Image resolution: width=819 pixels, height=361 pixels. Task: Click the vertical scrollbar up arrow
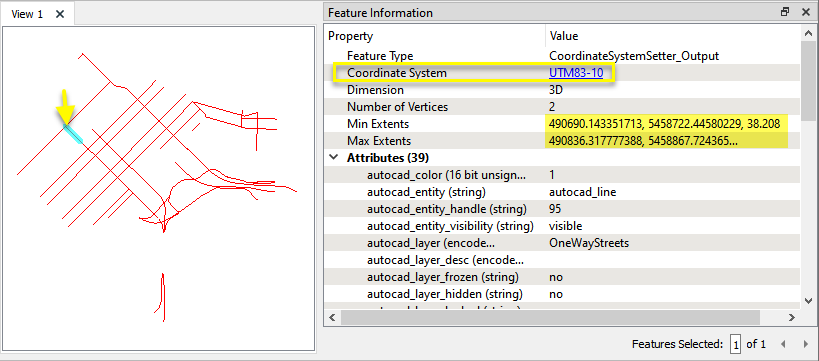pyautogui.click(x=808, y=34)
